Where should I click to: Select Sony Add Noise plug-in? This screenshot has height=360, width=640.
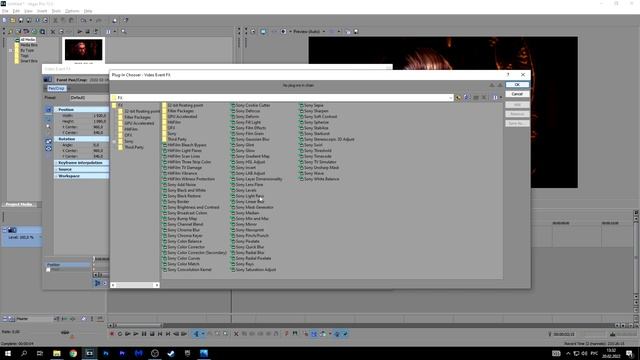tap(179, 184)
